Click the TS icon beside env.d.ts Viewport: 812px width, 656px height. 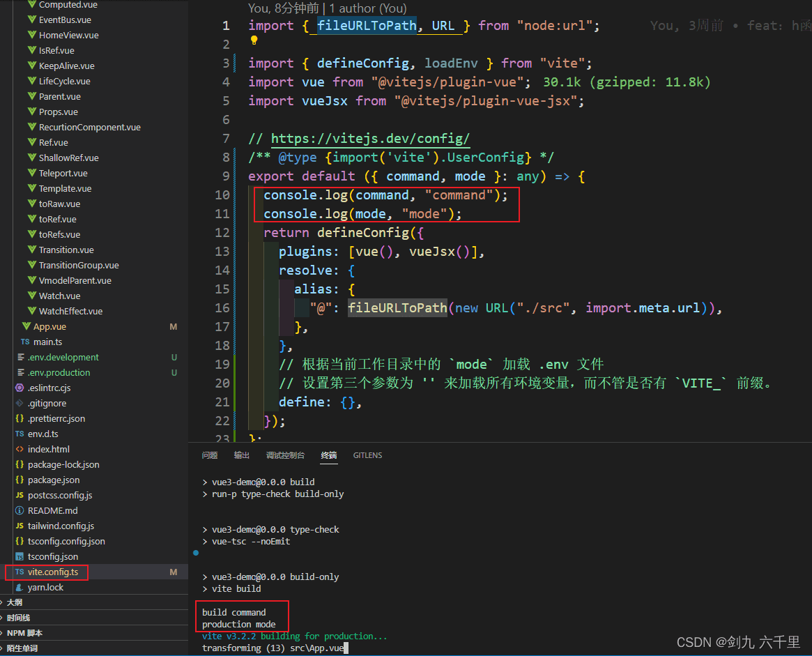point(20,434)
